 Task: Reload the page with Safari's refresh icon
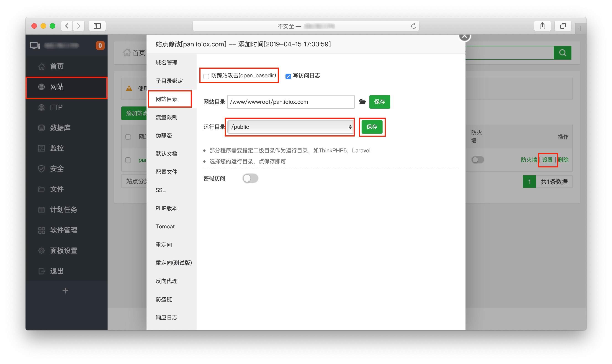(x=414, y=26)
